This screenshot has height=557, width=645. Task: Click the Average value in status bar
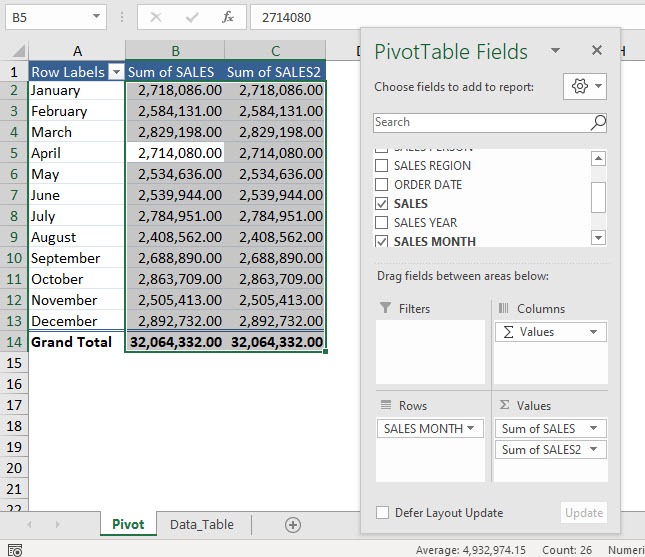click(471, 550)
